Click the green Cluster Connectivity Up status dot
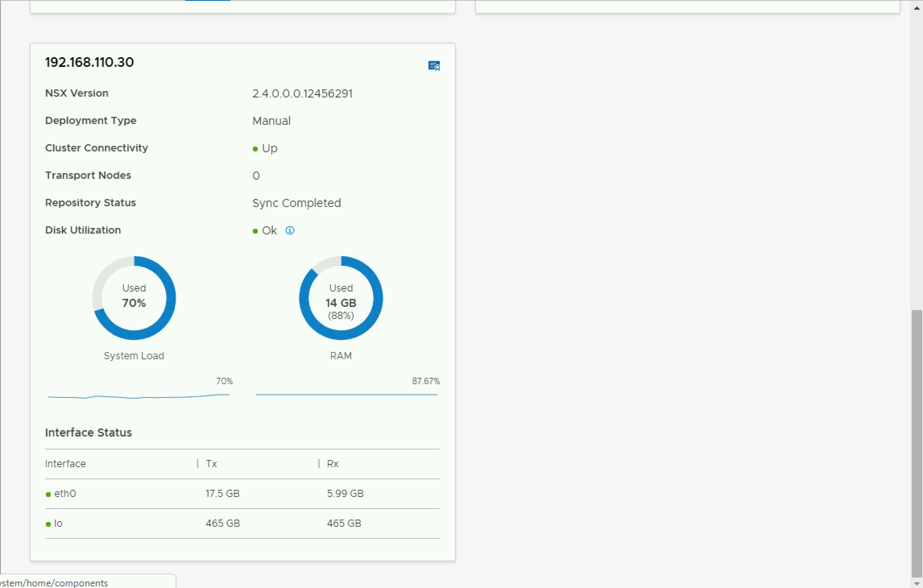 255,149
